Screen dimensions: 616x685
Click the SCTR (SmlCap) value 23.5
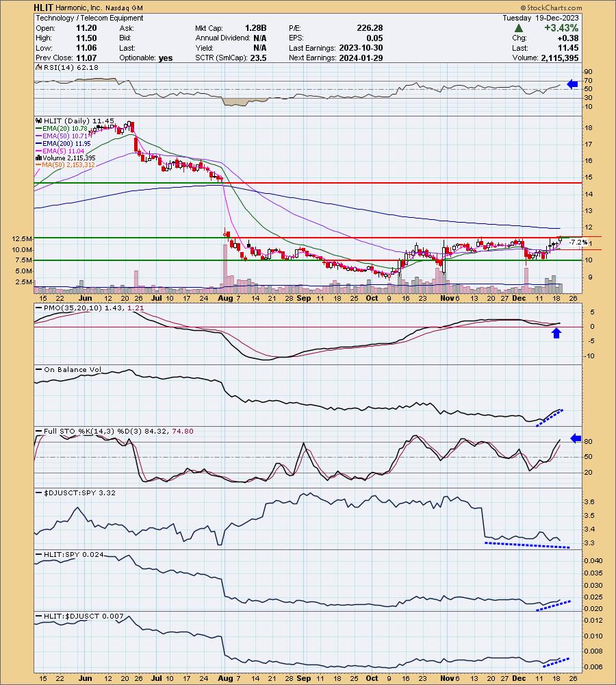coord(259,58)
